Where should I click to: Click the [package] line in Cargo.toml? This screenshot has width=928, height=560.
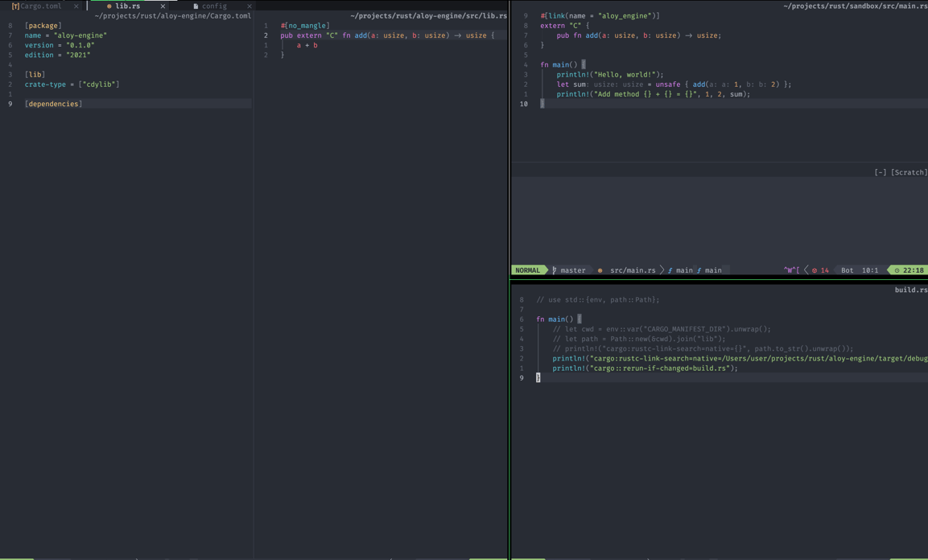43,26
